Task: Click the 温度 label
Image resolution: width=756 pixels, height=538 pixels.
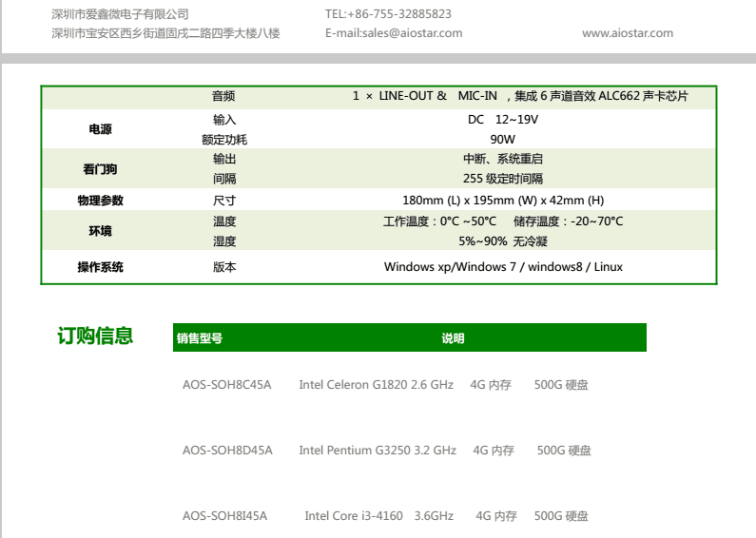Action: (x=224, y=221)
